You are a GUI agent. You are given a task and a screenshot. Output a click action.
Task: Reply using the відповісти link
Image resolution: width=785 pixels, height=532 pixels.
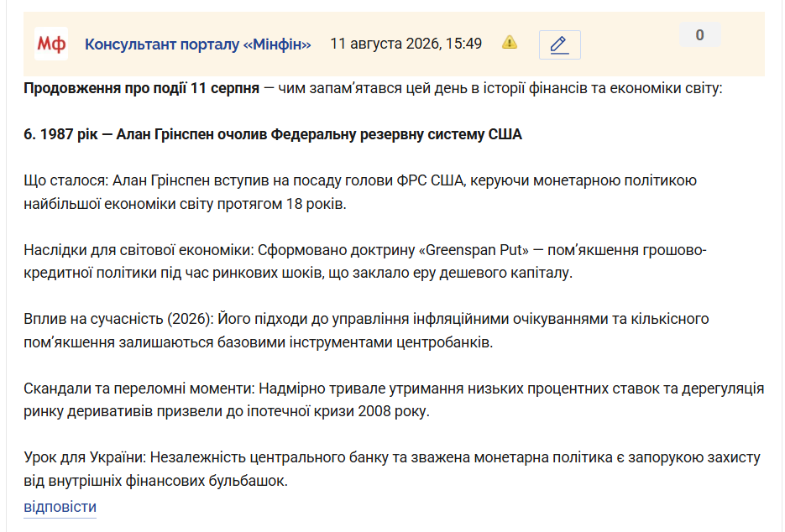60,507
